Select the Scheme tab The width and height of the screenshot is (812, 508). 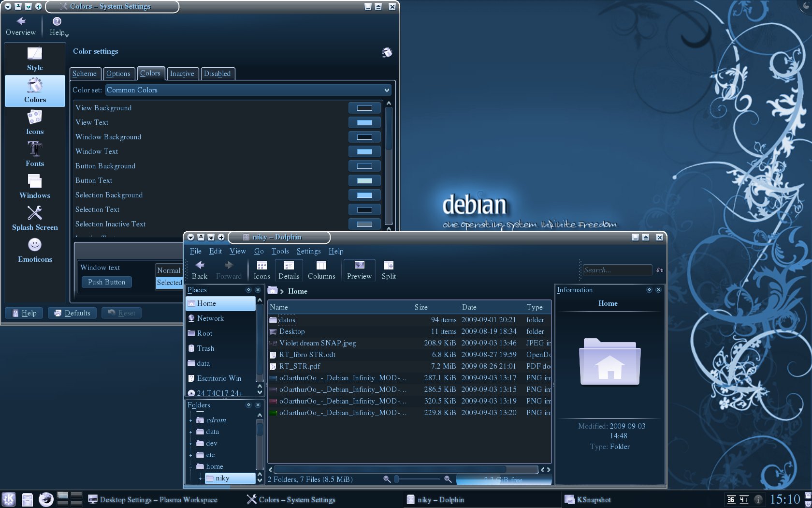pyautogui.click(x=85, y=74)
